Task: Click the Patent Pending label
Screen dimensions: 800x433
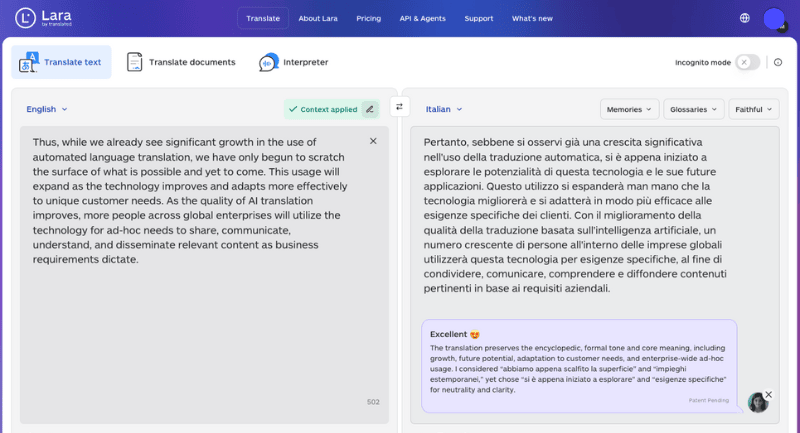Action: pos(709,400)
